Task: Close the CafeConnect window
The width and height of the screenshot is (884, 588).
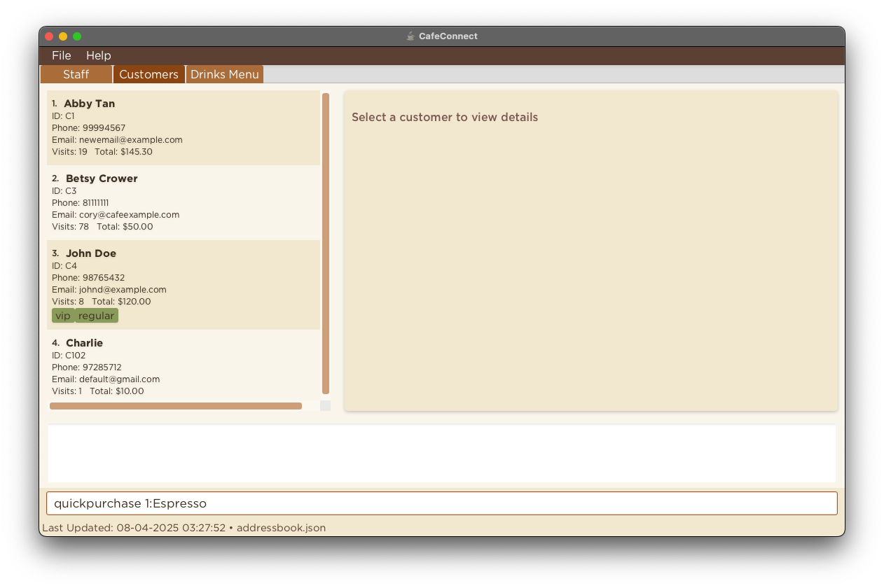Action: tap(49, 36)
